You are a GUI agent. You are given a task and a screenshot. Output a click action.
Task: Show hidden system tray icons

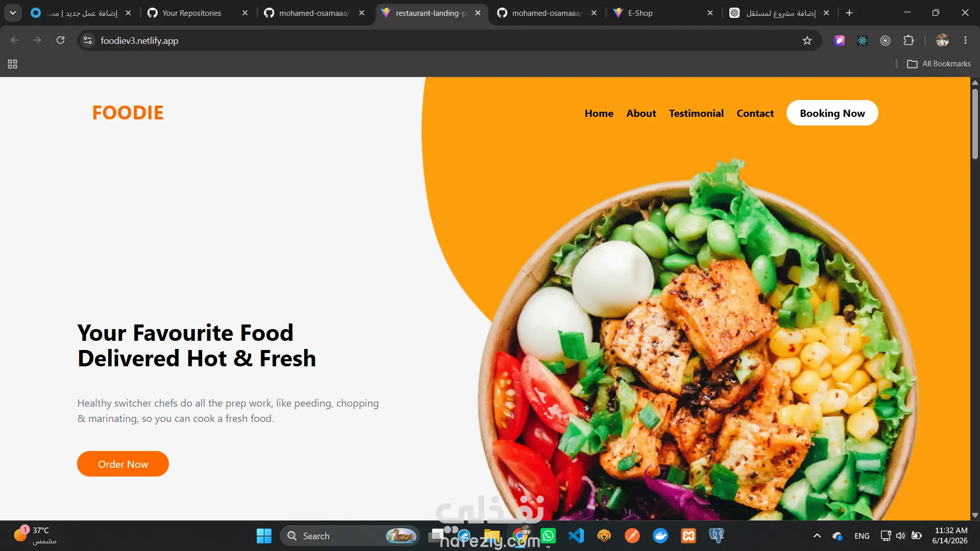[817, 536]
